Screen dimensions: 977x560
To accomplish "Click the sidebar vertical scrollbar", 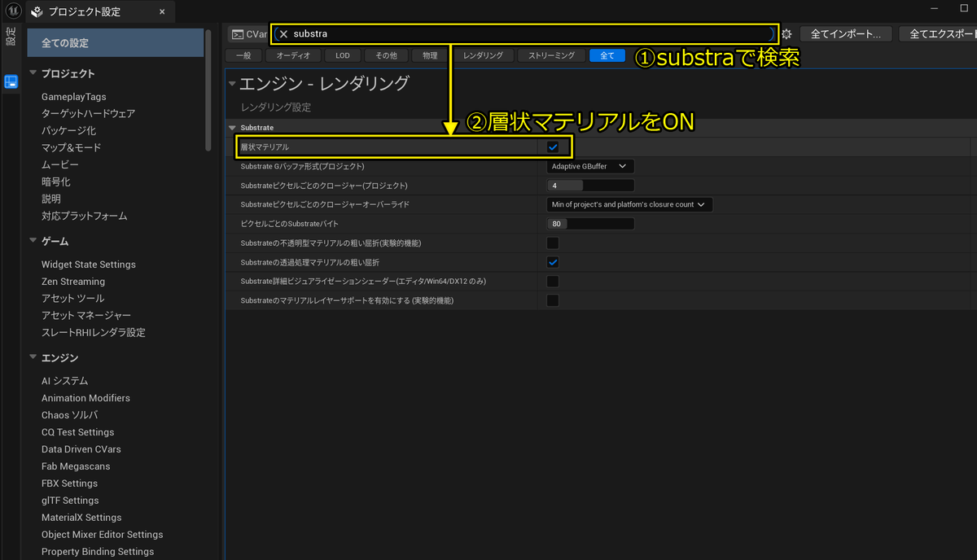I will (x=209, y=90).
